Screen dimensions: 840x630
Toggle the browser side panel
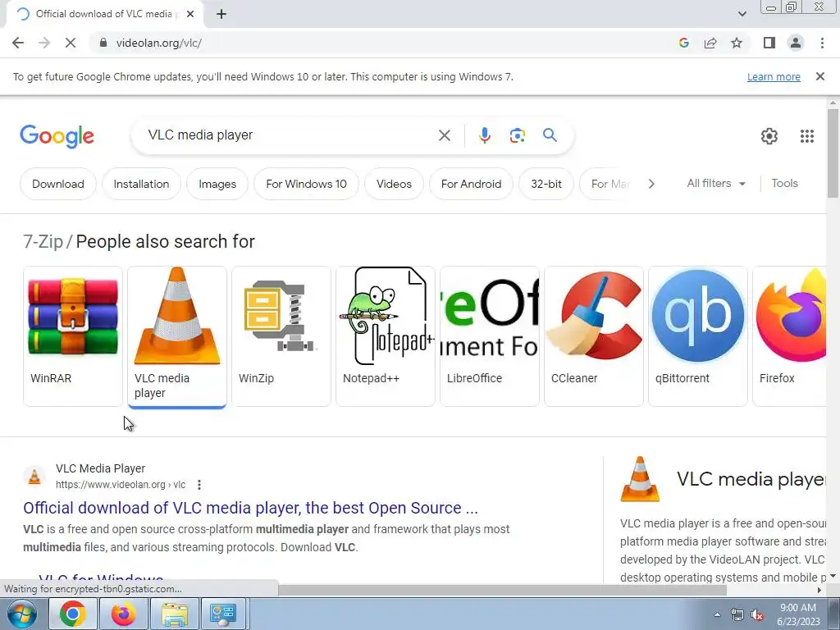tap(769, 43)
